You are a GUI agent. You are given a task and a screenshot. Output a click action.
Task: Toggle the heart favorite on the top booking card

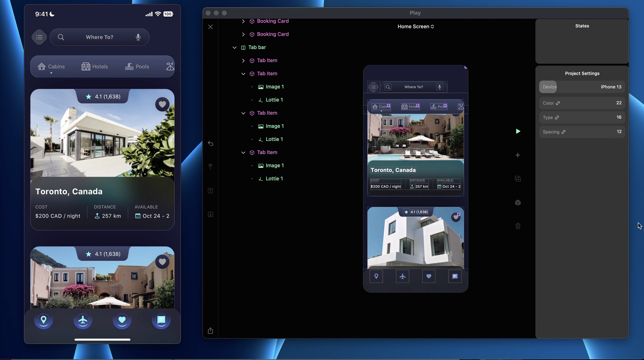tap(162, 104)
